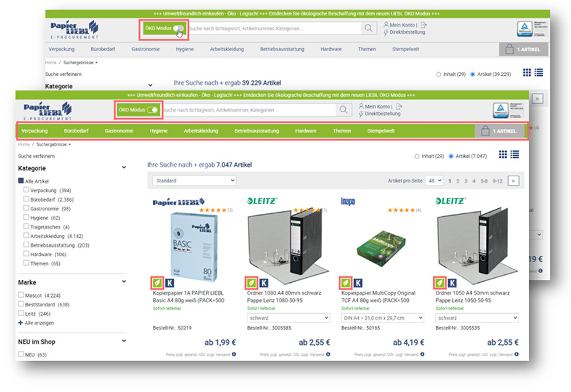Image resolution: width=571 pixels, height=392 pixels.
Task: Click search magnifier icon in back window
Action: click(368, 28)
